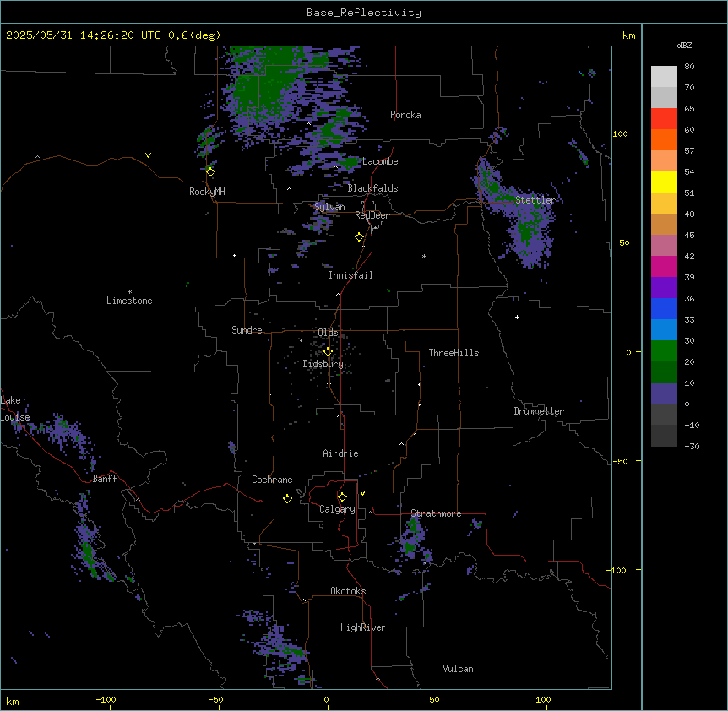The image size is (728, 711).
Task: Click the yellow diamond marker below Cochrane
Action: pos(287,498)
